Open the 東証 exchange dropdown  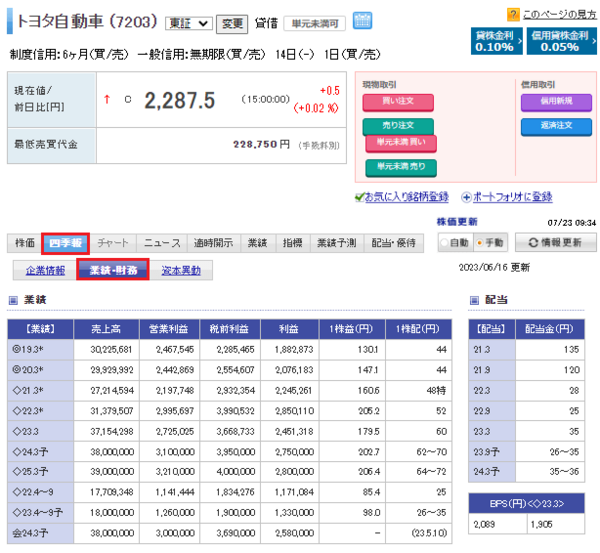tap(189, 24)
